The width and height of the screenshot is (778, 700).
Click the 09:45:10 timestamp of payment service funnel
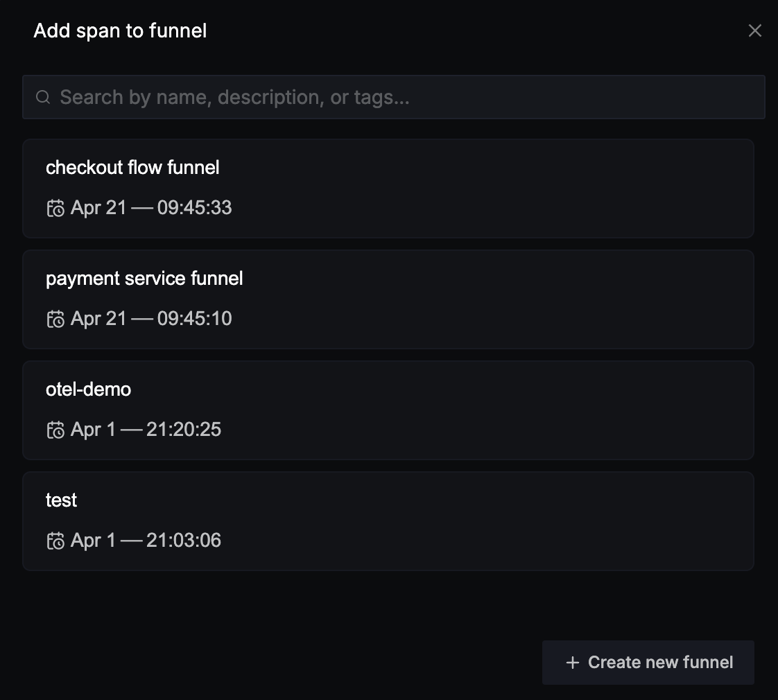click(x=194, y=319)
